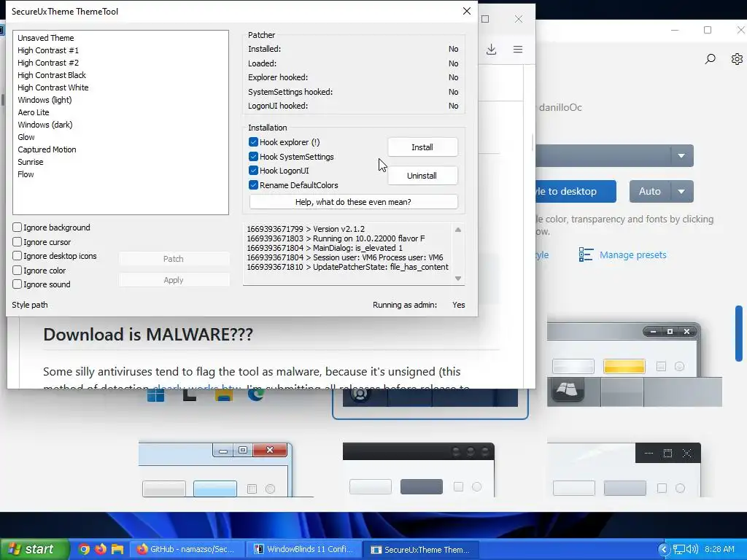Screen dimensions: 747x560
Task: Close the SecureUxTheme ThemeTool window
Action: click(x=466, y=11)
